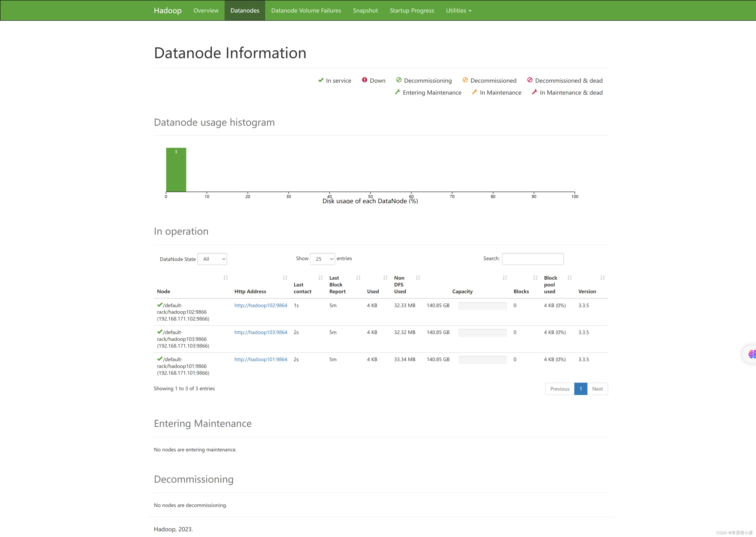Click the Decommissioned & dead legend icon
The image size is (756, 537).
tap(530, 80)
